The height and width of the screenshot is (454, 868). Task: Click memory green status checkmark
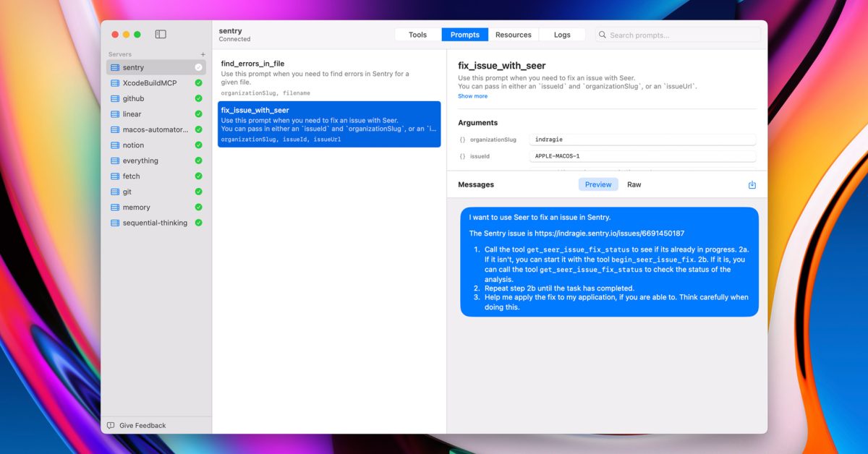click(198, 207)
